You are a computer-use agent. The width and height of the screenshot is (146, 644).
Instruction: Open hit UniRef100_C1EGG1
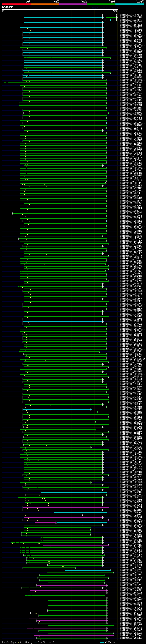click(x=131, y=17)
